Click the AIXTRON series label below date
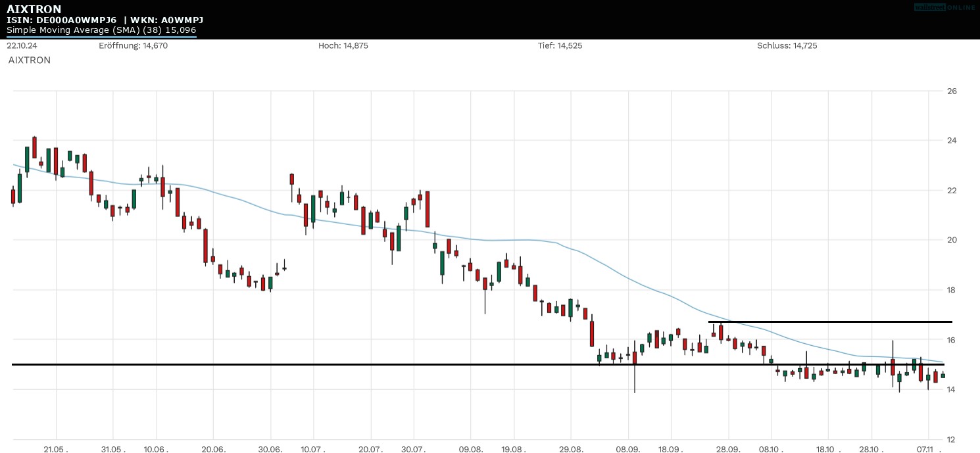The image size is (980, 453). 30,60
